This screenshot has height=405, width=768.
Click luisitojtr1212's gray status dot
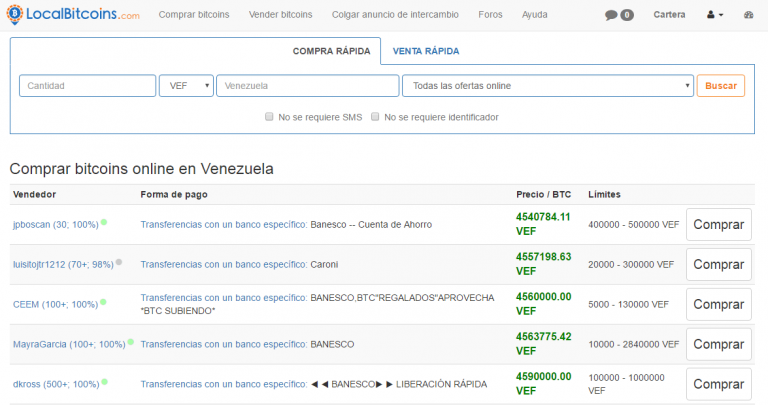119,262
